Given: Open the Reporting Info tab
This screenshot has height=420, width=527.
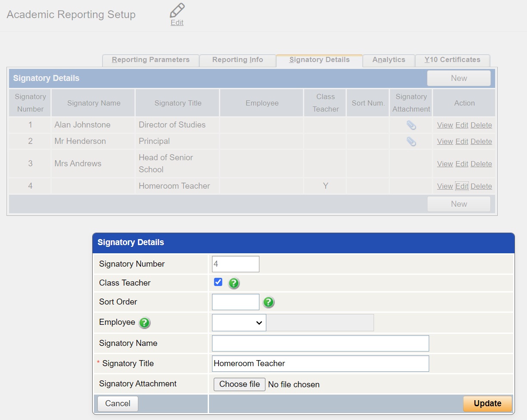Looking at the screenshot, I should [x=237, y=60].
